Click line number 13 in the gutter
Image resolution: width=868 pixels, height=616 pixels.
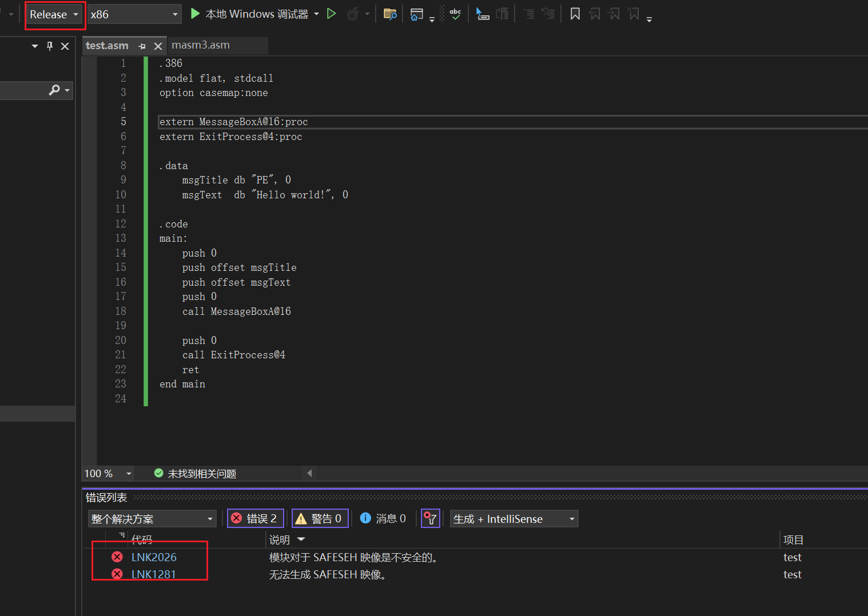[x=121, y=238]
